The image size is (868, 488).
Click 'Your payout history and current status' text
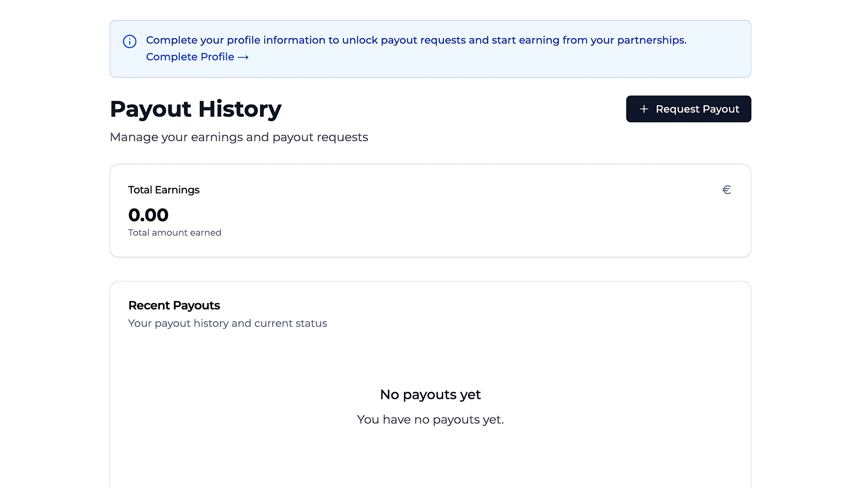(x=228, y=323)
